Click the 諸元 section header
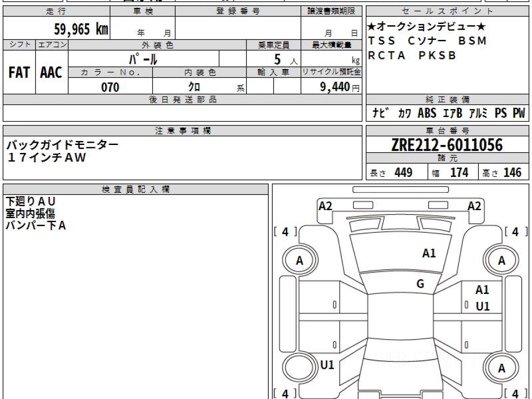The height and width of the screenshot is (399, 532). coord(447,158)
